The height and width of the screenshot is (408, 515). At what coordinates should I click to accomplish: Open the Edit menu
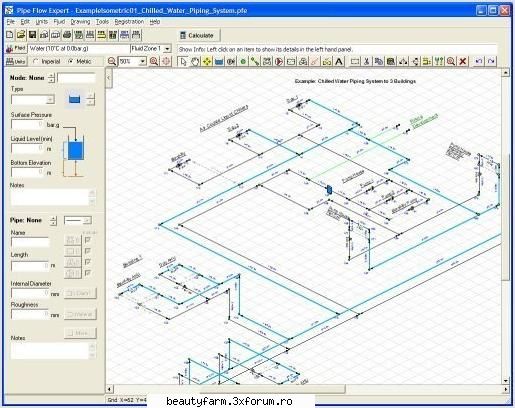point(25,22)
